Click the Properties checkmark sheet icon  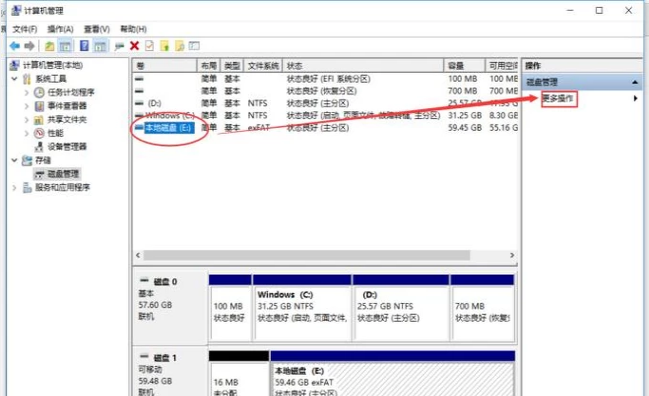tap(149, 46)
